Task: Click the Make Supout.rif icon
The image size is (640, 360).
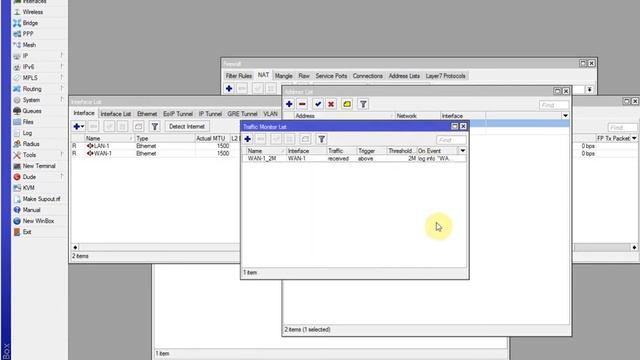Action: coord(17,199)
